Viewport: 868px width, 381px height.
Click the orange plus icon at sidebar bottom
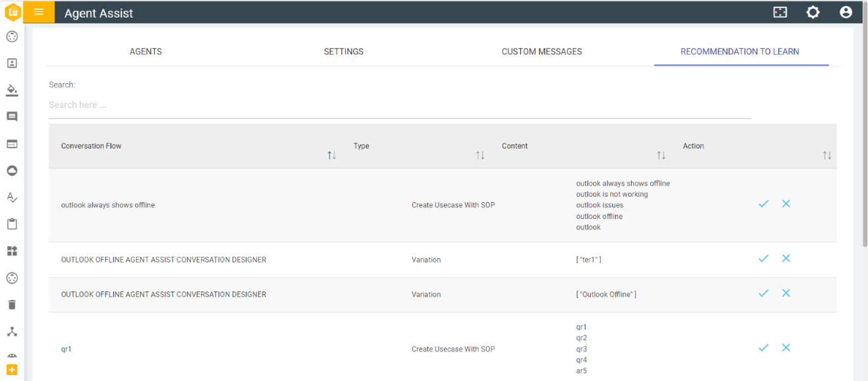click(12, 370)
